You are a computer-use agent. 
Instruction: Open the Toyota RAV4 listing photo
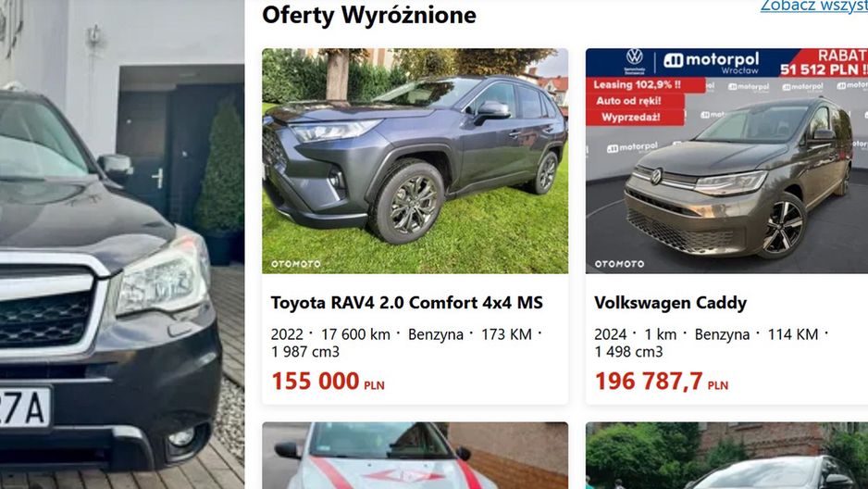[x=415, y=161]
